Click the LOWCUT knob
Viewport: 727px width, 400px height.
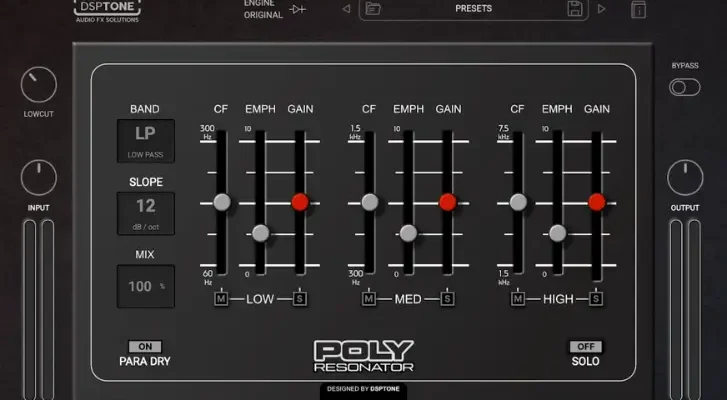[x=39, y=87]
